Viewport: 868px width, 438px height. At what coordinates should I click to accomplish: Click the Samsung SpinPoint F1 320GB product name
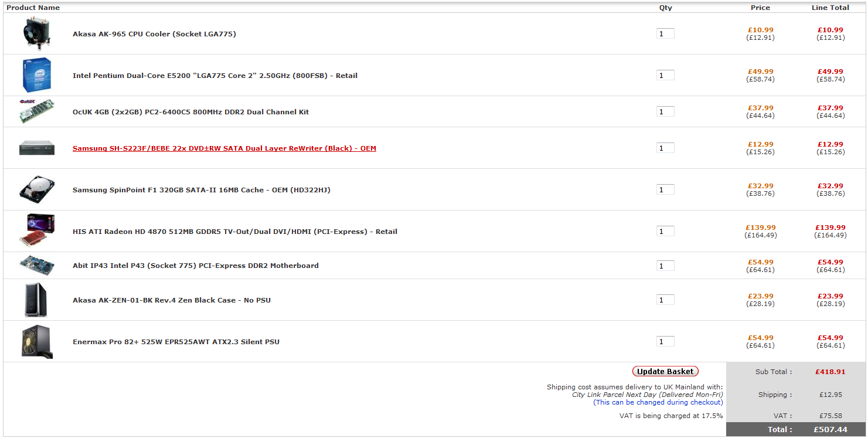coord(201,190)
